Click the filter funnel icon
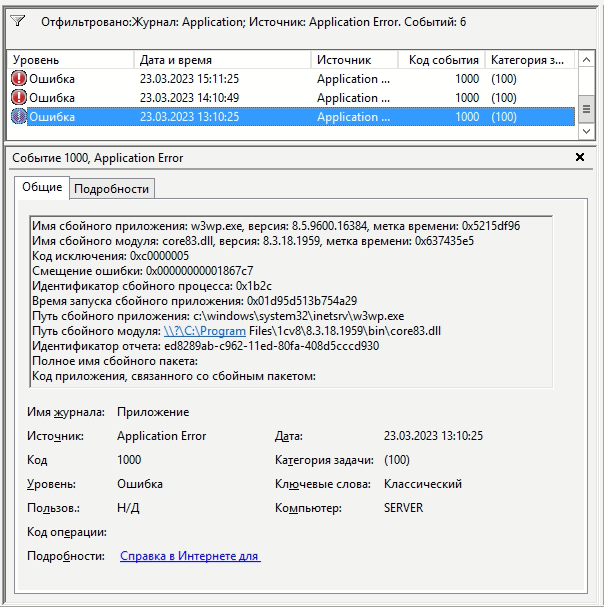The width and height of the screenshot is (604, 608). [17, 21]
